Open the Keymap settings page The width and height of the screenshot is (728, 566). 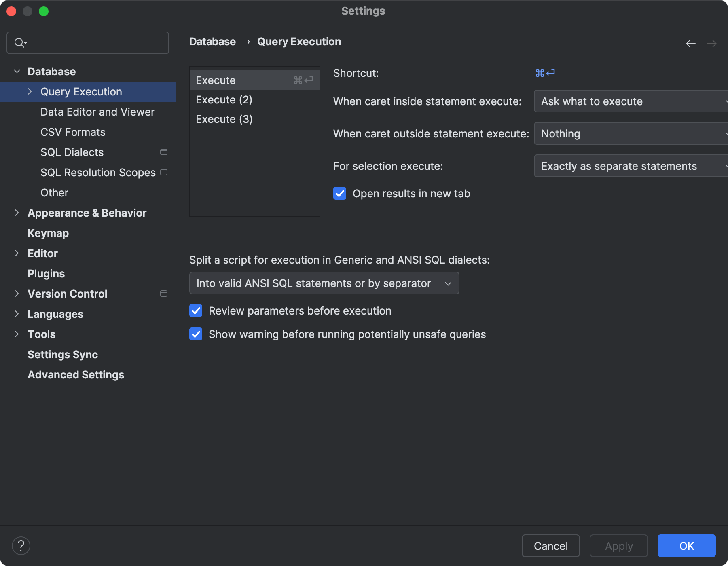coord(48,233)
